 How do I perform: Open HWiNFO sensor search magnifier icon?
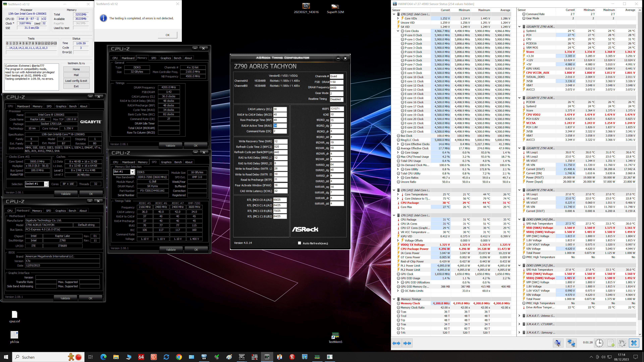(x=558, y=343)
